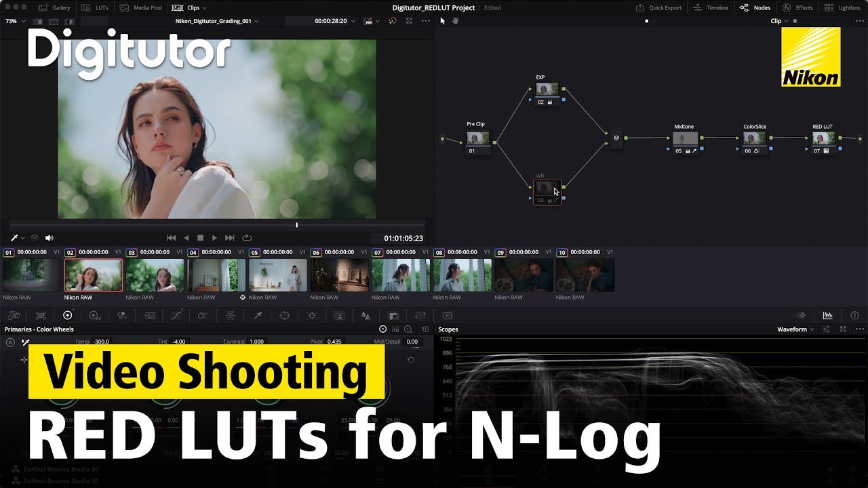Screen dimensions: 868x488
Task: Open Camera RAW palette
Action: (x=14, y=315)
